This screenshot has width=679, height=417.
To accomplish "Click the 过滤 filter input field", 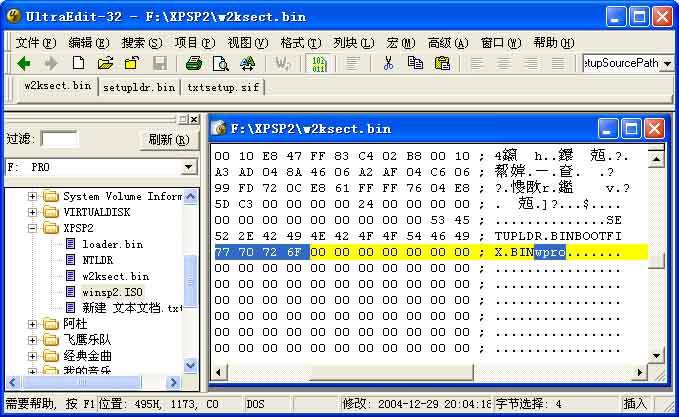I will click(59, 139).
